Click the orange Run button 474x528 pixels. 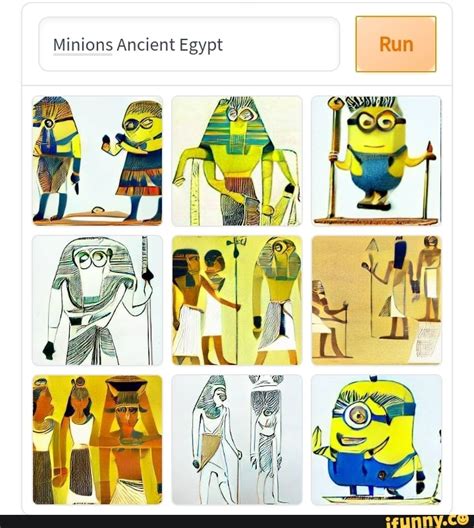coord(396,44)
